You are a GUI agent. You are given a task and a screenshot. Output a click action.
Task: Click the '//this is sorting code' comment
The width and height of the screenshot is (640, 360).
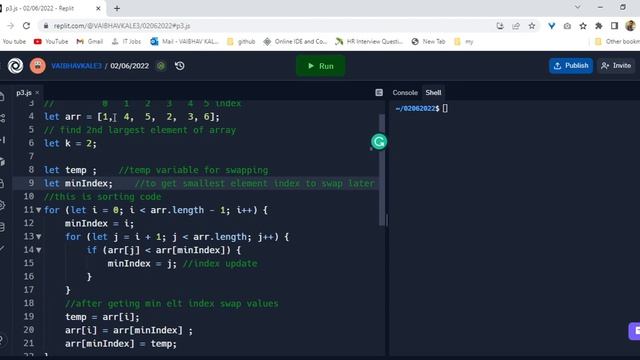(102, 197)
